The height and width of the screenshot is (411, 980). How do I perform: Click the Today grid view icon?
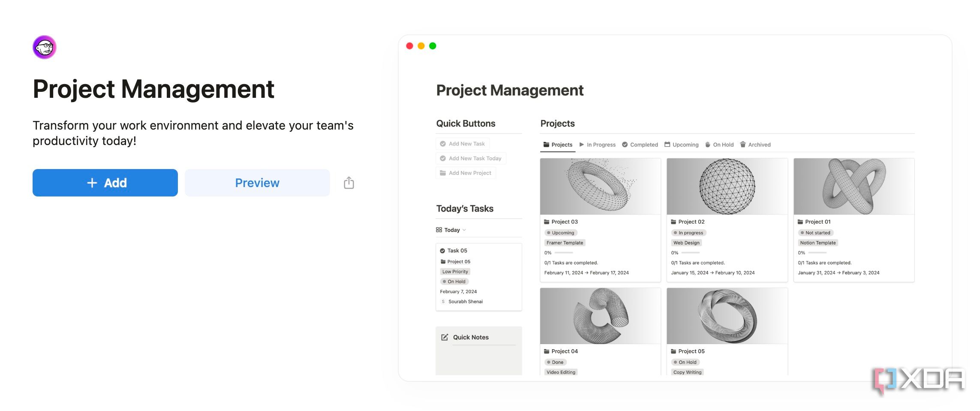pyautogui.click(x=439, y=230)
